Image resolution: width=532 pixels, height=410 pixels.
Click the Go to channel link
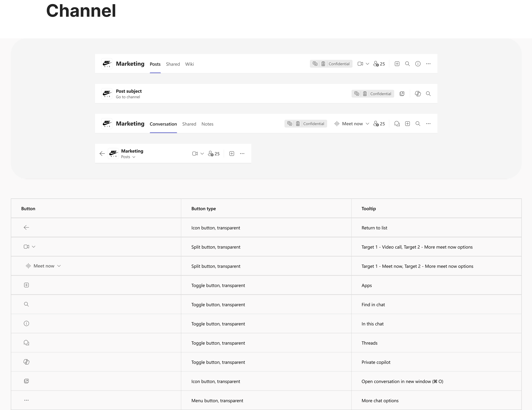(x=128, y=97)
